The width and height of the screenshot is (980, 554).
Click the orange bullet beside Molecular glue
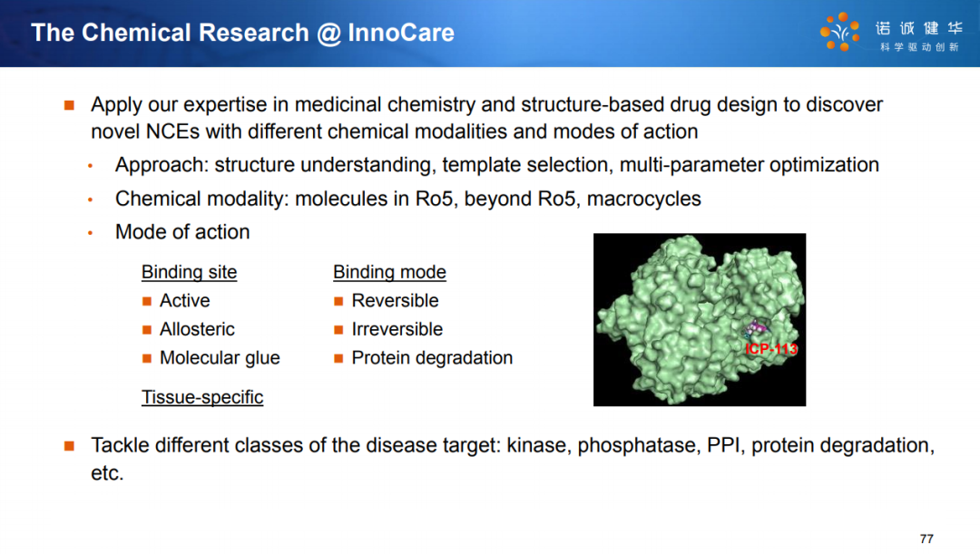coord(147,358)
